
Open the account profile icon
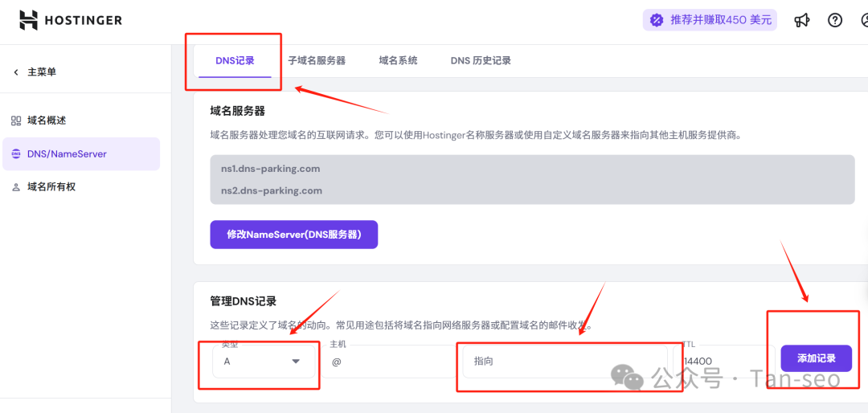862,21
